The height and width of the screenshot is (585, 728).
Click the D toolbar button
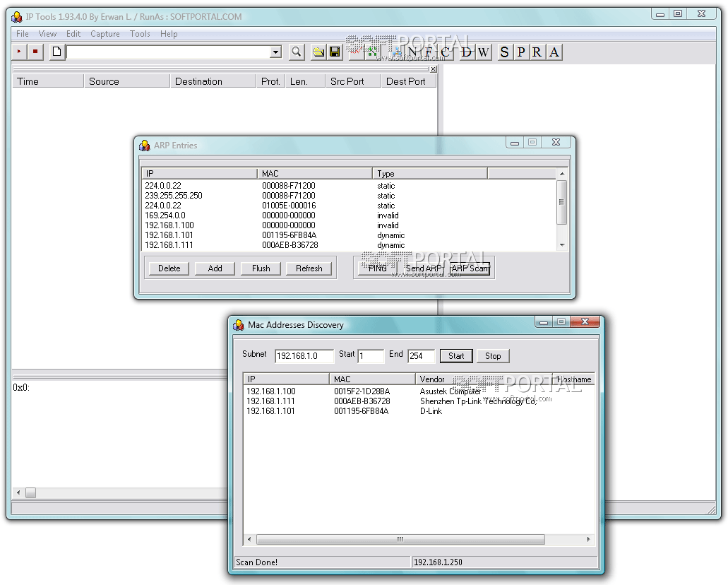[467, 52]
